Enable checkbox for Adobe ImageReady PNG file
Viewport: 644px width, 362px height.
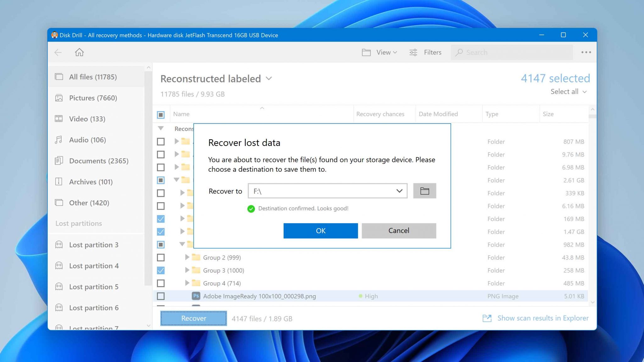(x=161, y=296)
